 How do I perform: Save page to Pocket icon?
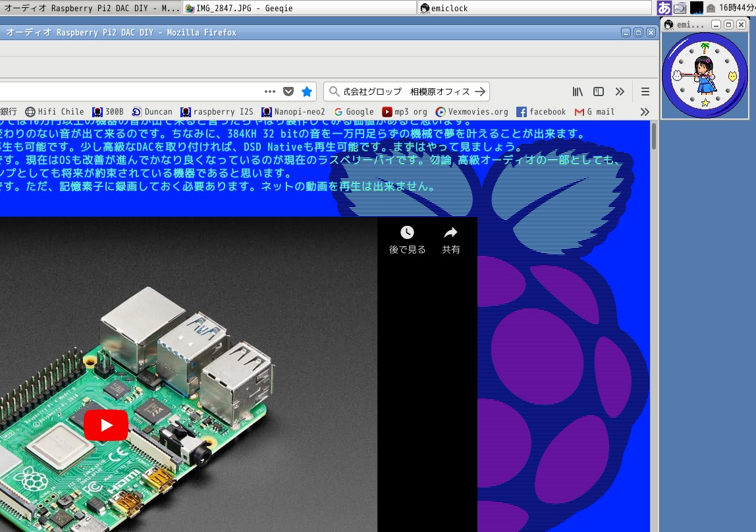288,92
